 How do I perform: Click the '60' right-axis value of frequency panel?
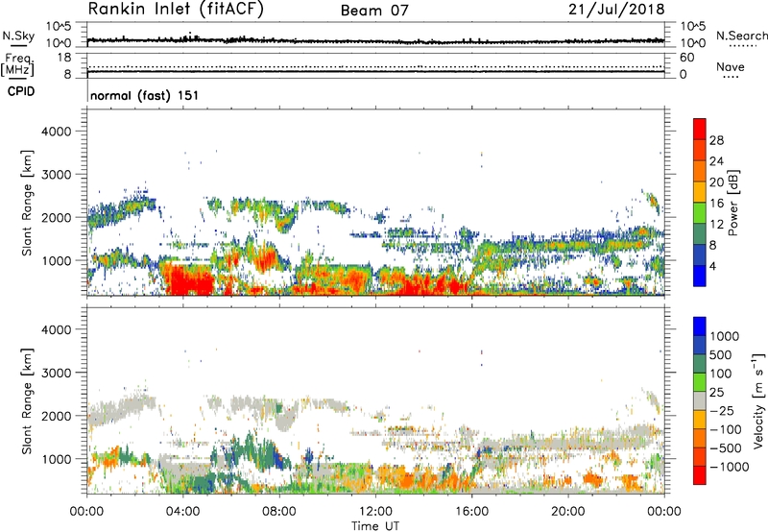686,58
